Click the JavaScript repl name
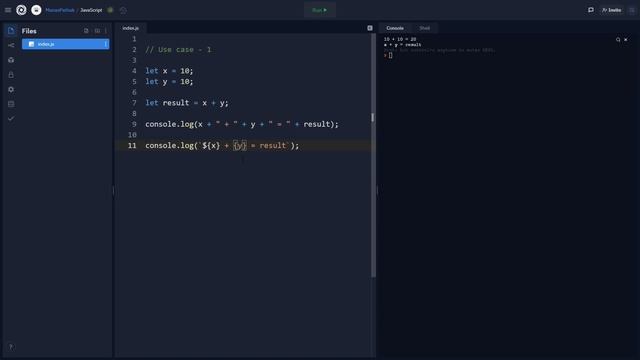The height and width of the screenshot is (360, 640). 91,10
